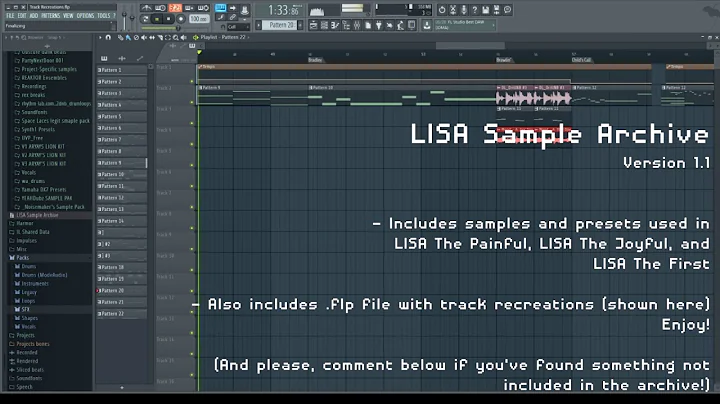This screenshot has width=720, height=404.
Task: Select the playlist draw pencil tool
Action: [x=120, y=37]
